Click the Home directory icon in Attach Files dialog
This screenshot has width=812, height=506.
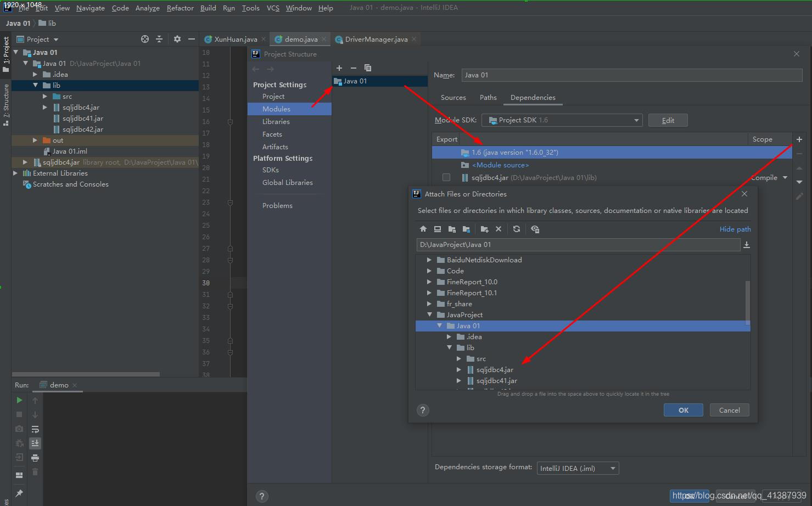pos(423,229)
